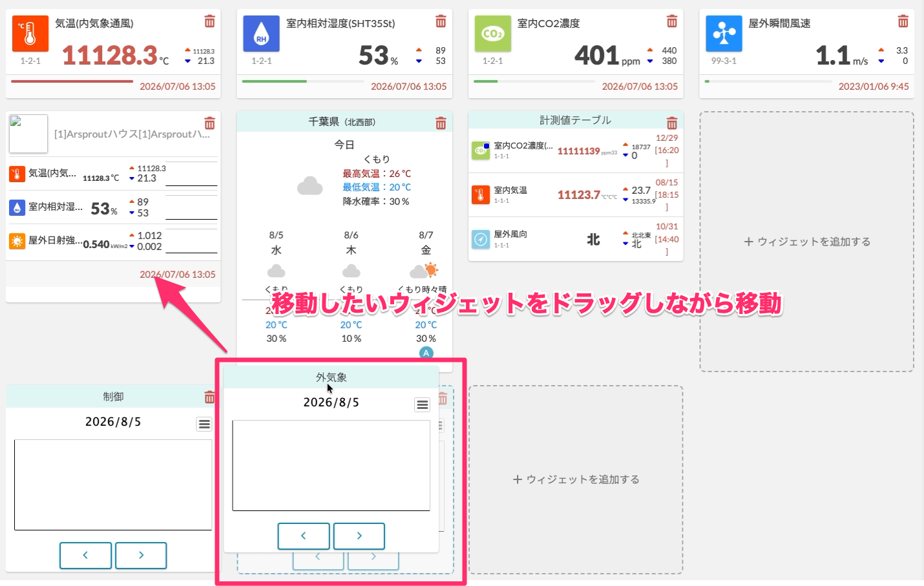Delete the 制御 widget using its trash icon
The height and width of the screenshot is (586, 924).
[209, 397]
